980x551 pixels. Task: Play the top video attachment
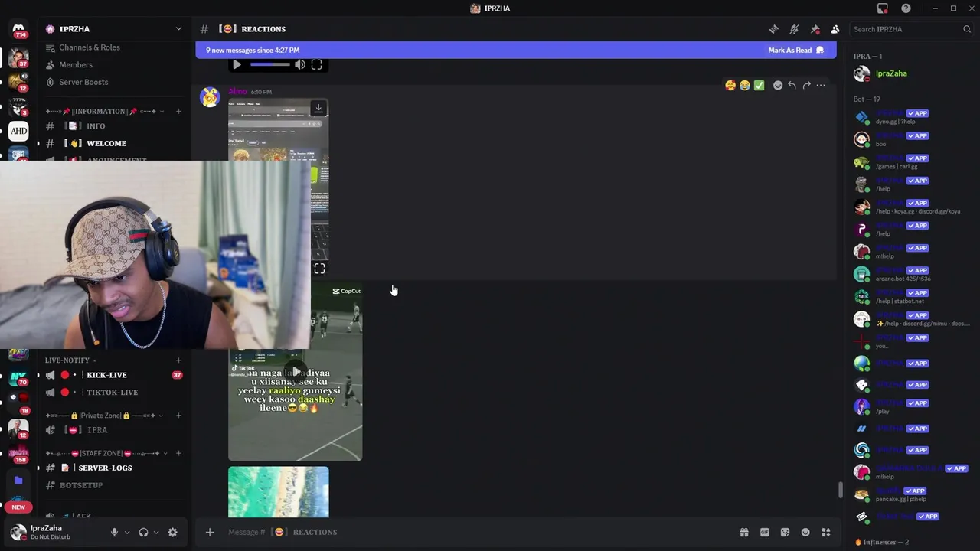coord(237,65)
